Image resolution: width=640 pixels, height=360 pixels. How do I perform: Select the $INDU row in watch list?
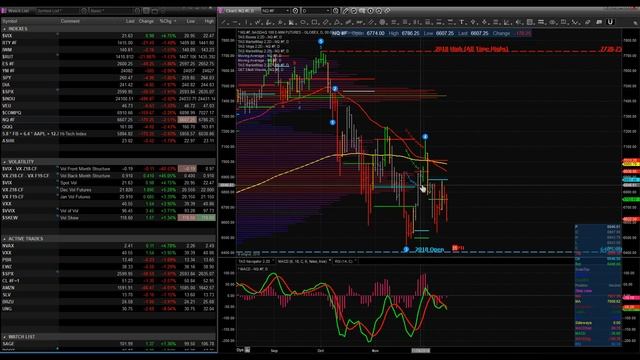click(x=108, y=99)
